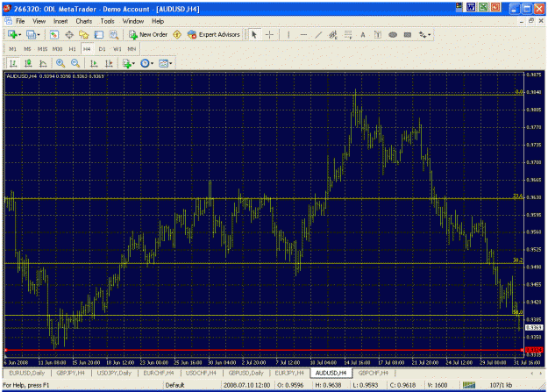Viewport: 548px width, 392px height.
Task: Open MetaEditor via the yellow diamond icon
Action: coord(177,34)
